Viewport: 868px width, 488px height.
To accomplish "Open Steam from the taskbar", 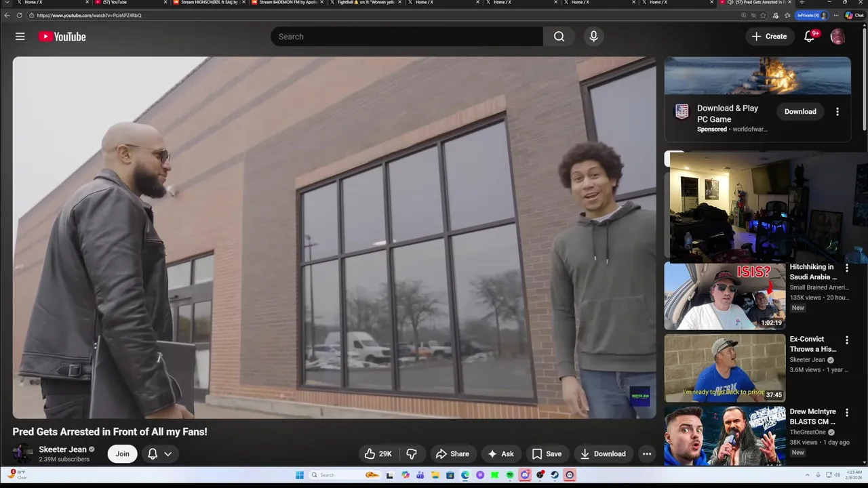I will (x=555, y=475).
